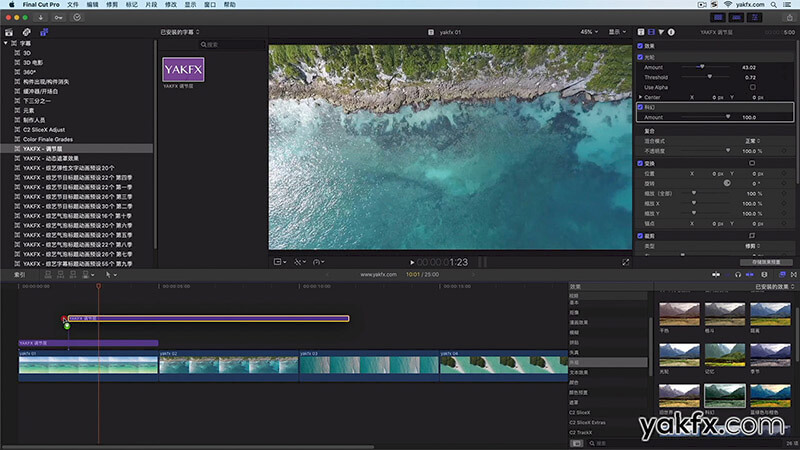
Task: Open the retime speed dropdown below viewer
Action: (318, 262)
